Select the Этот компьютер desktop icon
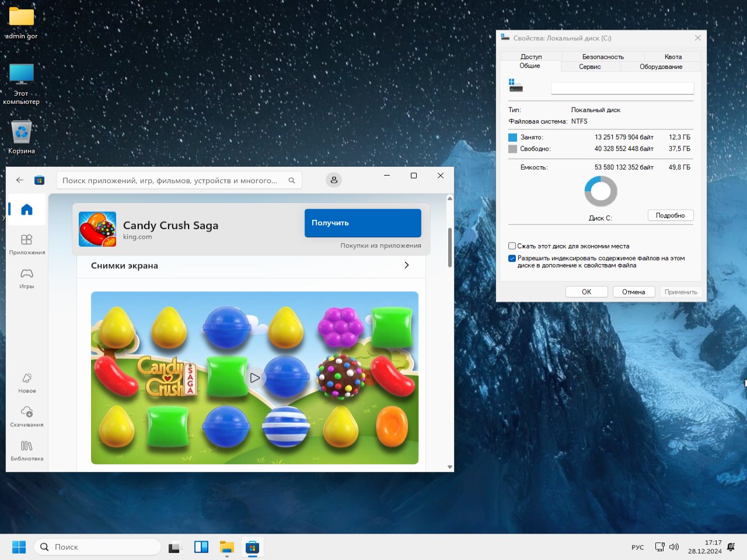The image size is (747, 560). (22, 84)
